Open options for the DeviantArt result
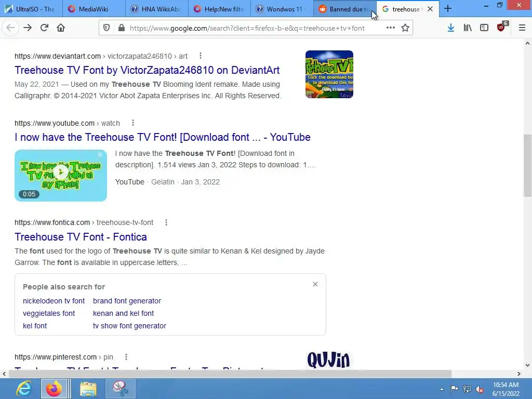This screenshot has height=399, width=532. (x=201, y=56)
